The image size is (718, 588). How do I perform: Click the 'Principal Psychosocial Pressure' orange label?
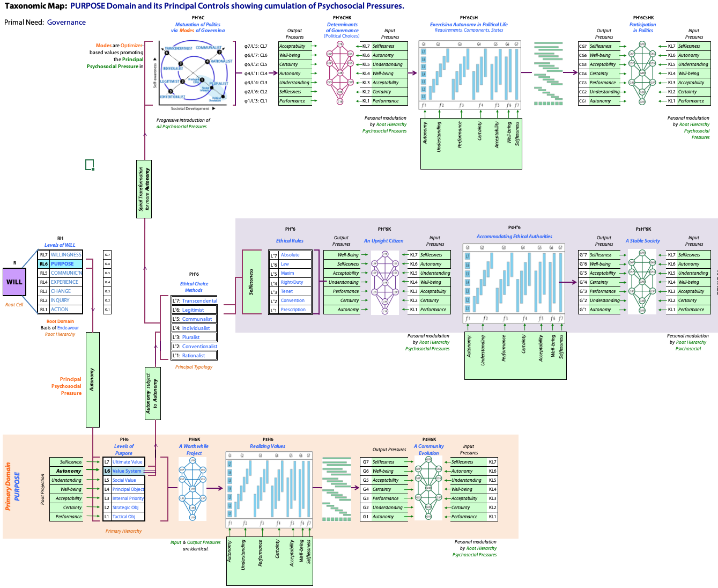click(x=66, y=386)
